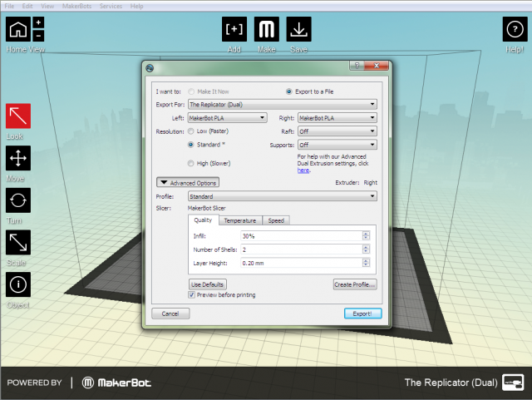Image resolution: width=532 pixels, height=400 pixels.
Task: Open the Right extruder material dropdown
Action: [337, 118]
